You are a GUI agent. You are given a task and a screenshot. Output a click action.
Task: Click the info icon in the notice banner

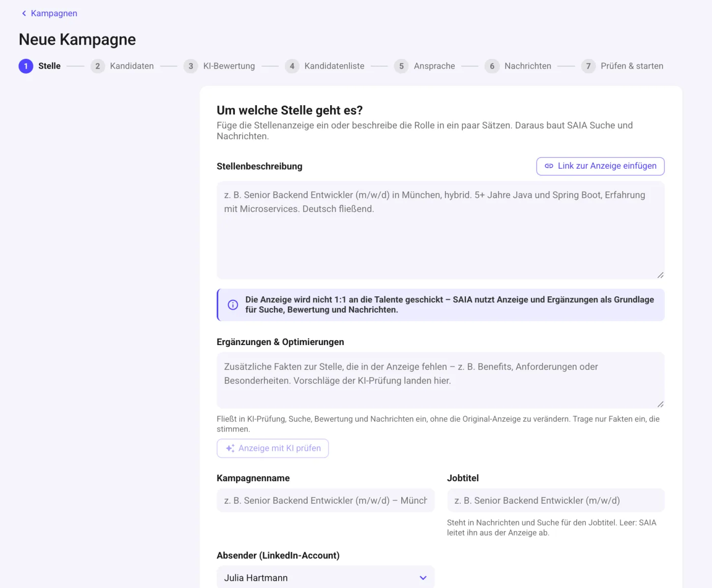click(x=233, y=305)
